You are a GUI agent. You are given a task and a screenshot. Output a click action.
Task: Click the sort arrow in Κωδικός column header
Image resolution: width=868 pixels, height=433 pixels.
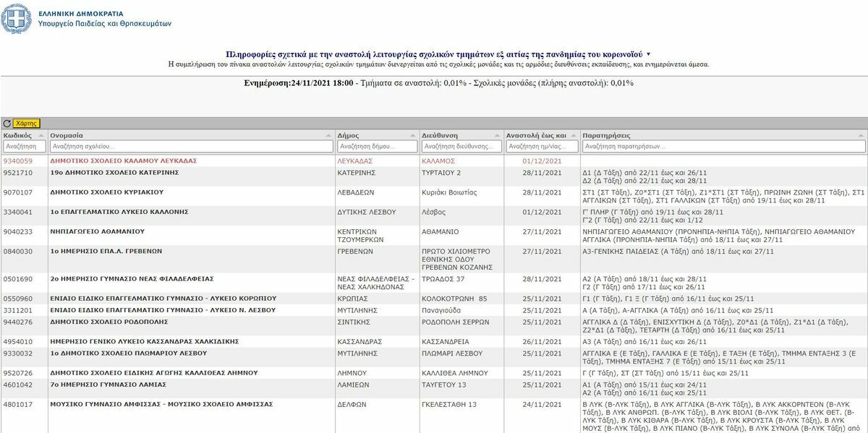click(x=42, y=135)
